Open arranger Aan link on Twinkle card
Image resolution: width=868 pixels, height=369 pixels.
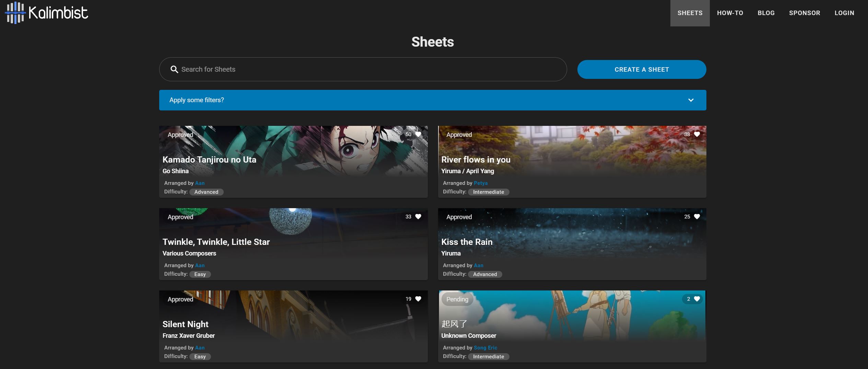coord(200,265)
